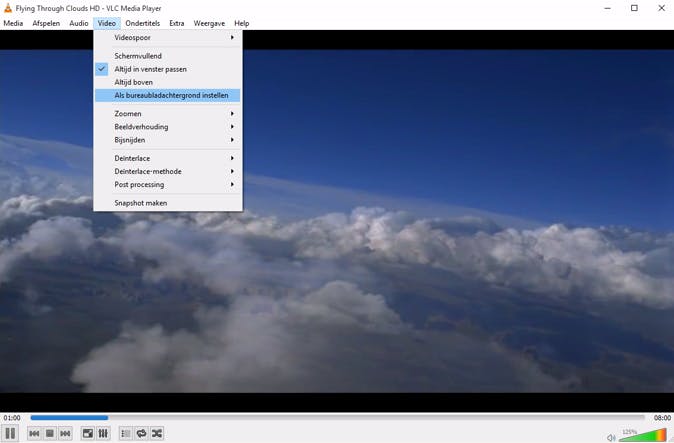
Task: Toggle fullscreen video button in control bar
Action: click(88, 434)
